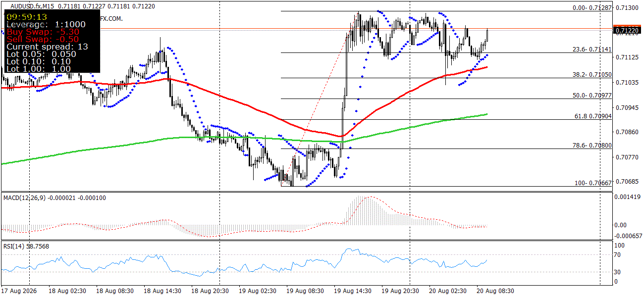Select the 0.70685 price axis label

pos(627,182)
